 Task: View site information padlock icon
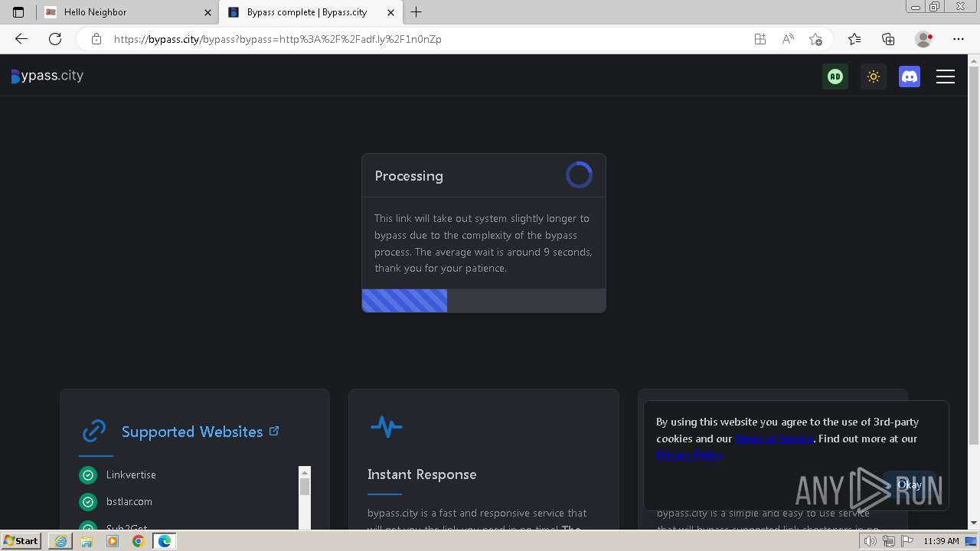pyautogui.click(x=96, y=39)
